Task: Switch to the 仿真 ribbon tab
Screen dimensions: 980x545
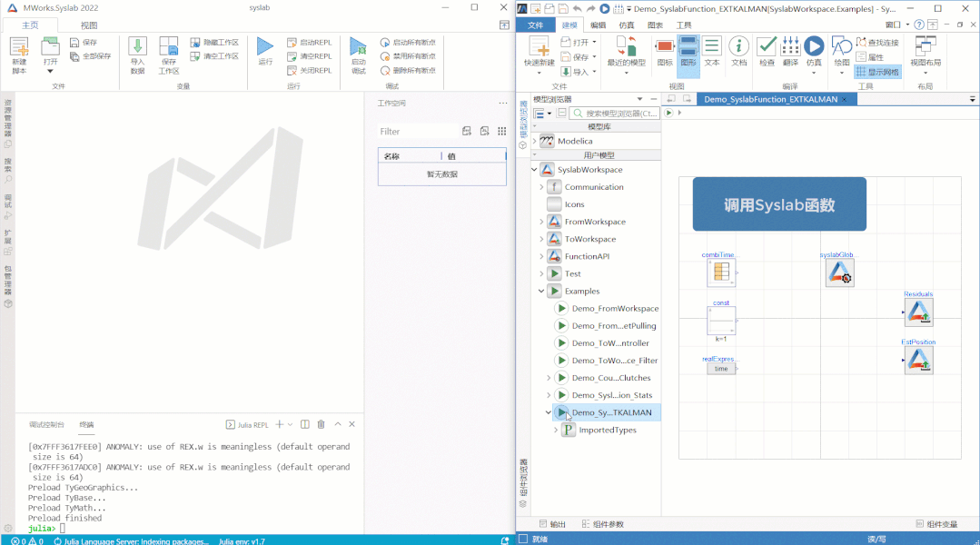Action: pos(627,25)
